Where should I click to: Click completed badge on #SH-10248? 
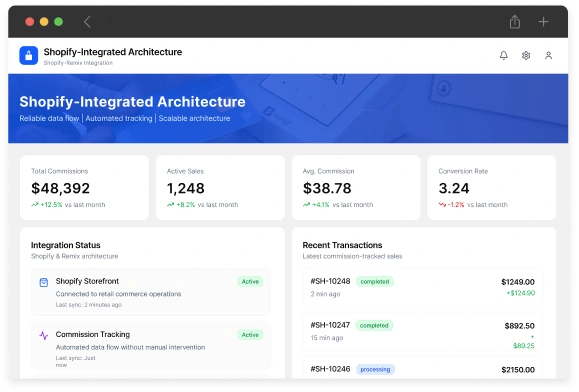point(375,282)
